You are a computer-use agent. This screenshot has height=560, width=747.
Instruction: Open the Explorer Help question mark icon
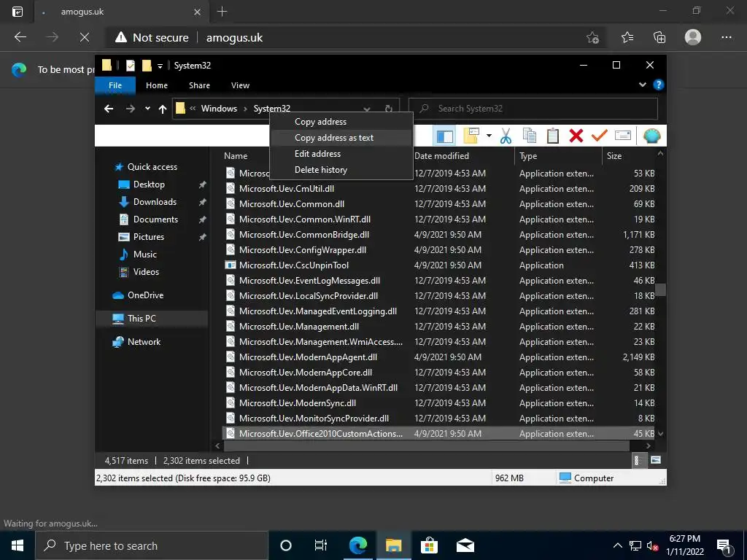click(x=659, y=85)
